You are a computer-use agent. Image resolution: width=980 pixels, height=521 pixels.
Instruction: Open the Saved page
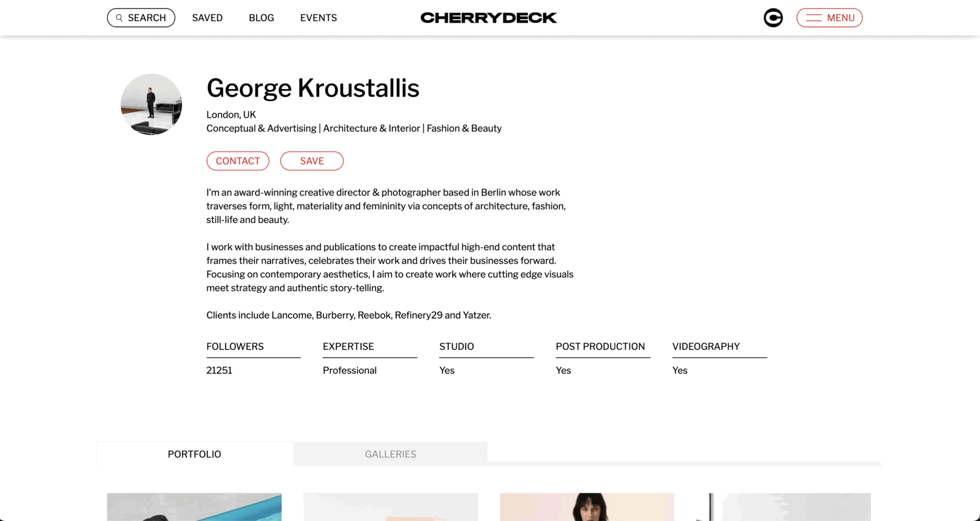coord(207,18)
